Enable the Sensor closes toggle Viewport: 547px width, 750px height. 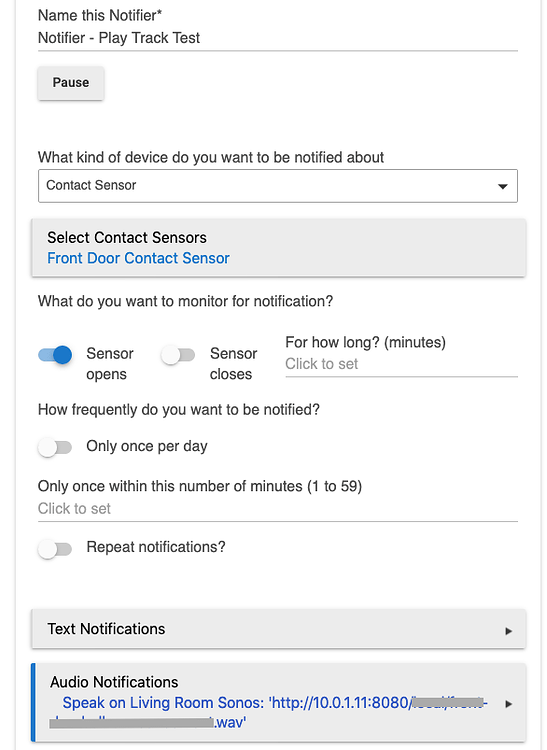tap(178, 355)
